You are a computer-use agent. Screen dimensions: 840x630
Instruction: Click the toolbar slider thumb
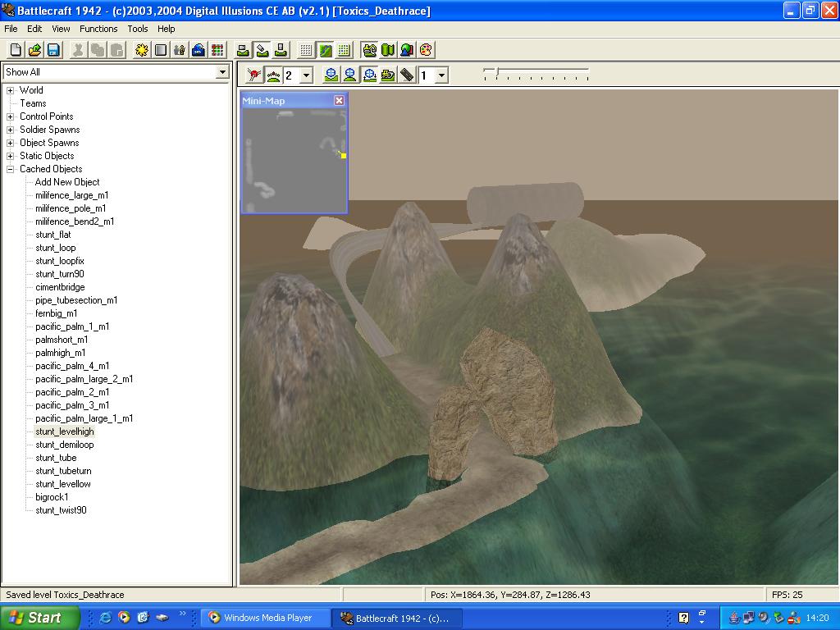(497, 72)
